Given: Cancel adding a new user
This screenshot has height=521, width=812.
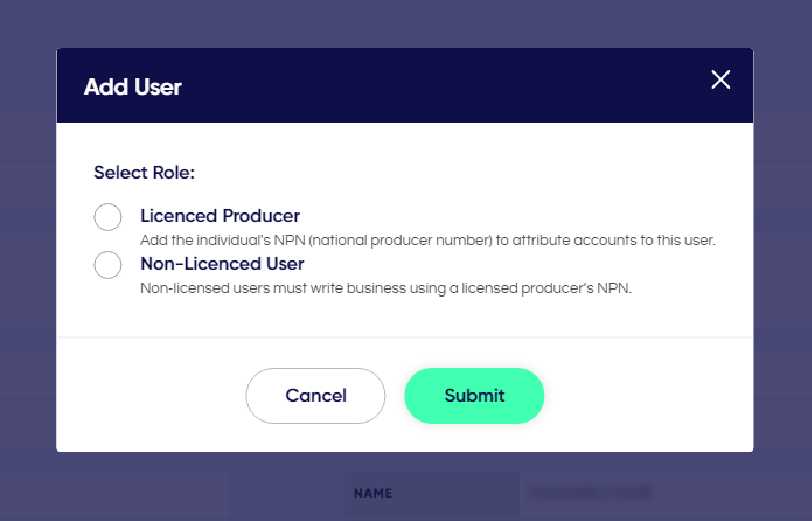Looking at the screenshot, I should (316, 395).
